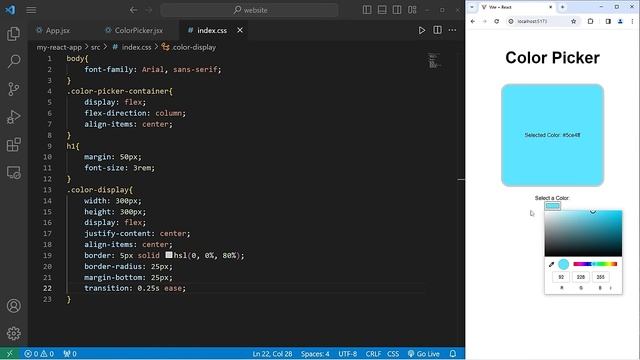The image size is (640, 360).
Task: Click the B value field showing 255
Action: coord(600,277)
